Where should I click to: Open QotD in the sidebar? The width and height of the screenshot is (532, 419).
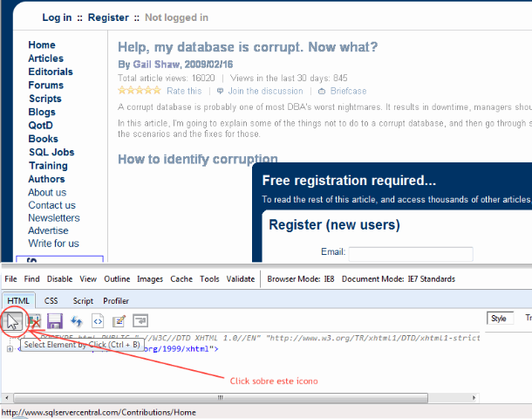[x=41, y=126]
